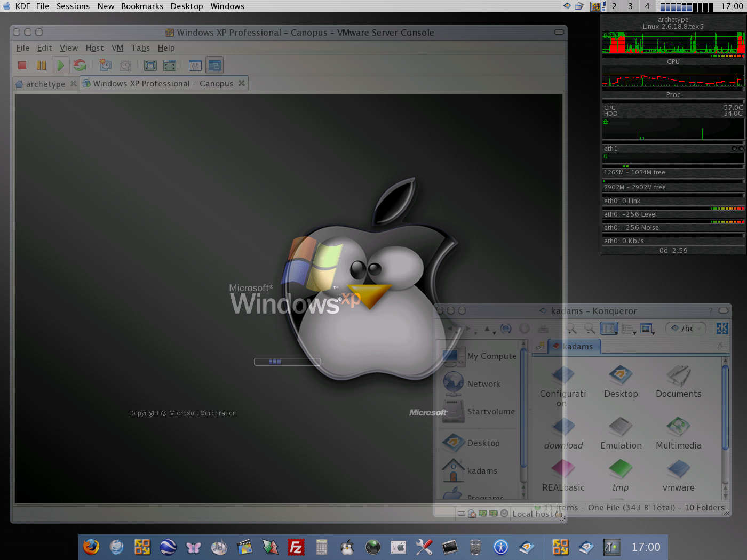
Task: Switch to virtual desktop 3 in the pager
Action: [631, 6]
